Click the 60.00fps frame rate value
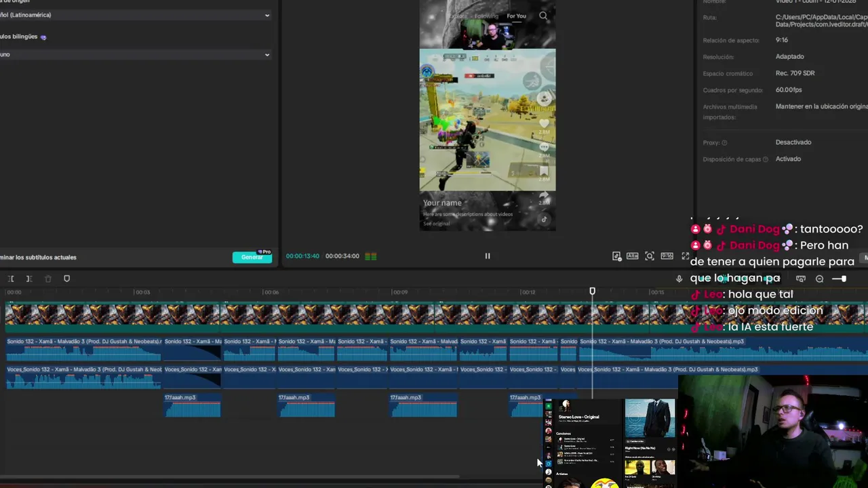 [789, 90]
